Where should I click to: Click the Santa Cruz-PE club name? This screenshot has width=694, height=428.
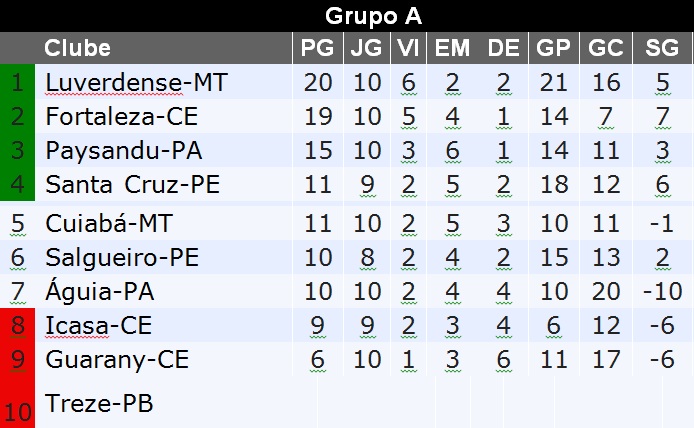point(132,185)
